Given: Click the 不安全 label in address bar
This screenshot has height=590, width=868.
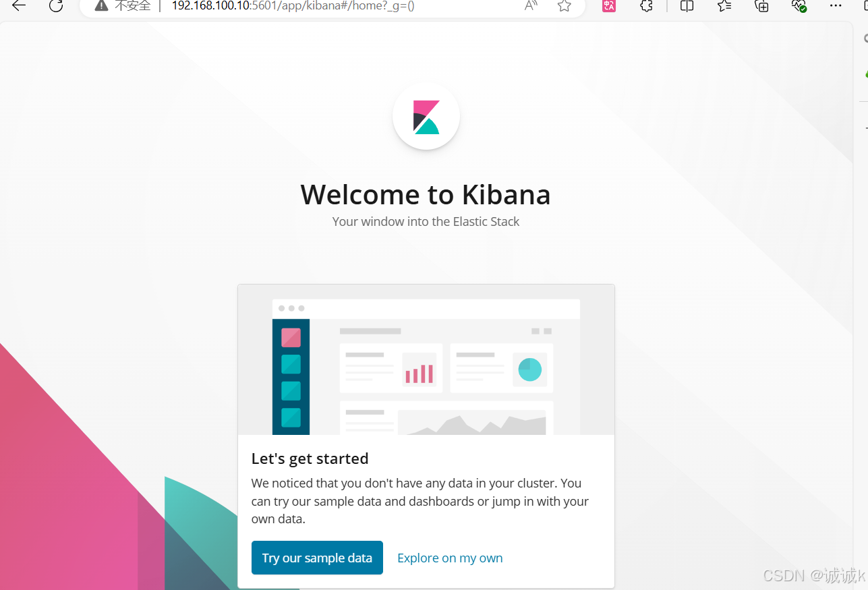Looking at the screenshot, I should click(133, 6).
